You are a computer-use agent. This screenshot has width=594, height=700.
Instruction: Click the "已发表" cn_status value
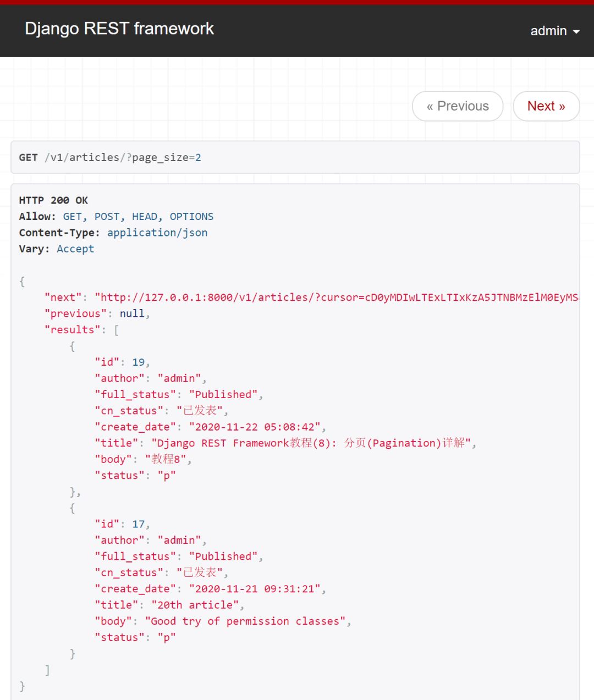202,410
